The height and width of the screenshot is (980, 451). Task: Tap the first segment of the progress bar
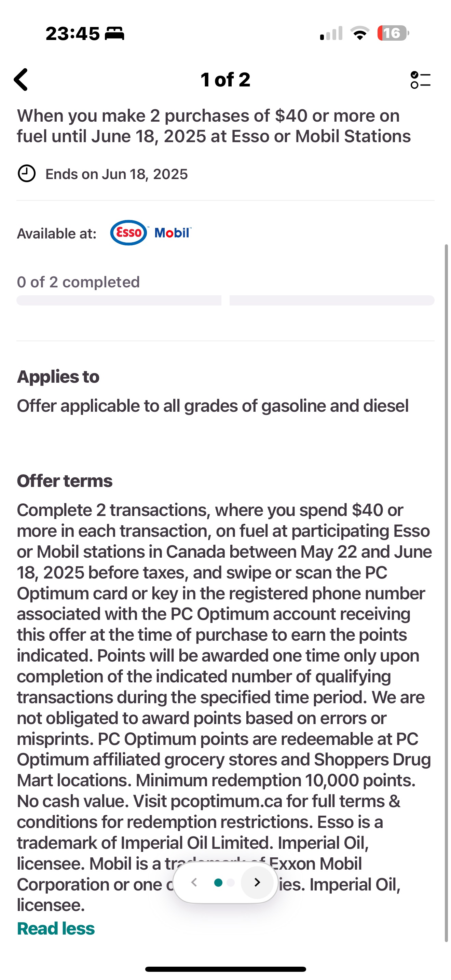[x=119, y=300]
